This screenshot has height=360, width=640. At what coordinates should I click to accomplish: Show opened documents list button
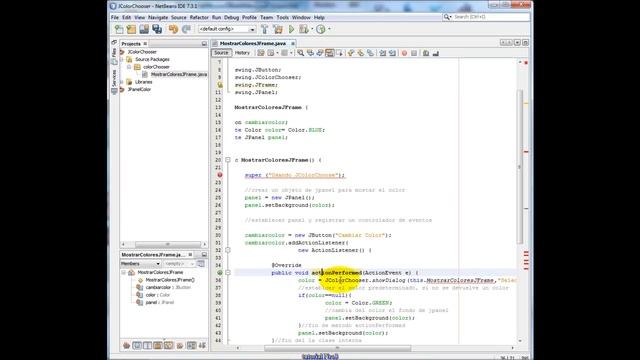517,42
